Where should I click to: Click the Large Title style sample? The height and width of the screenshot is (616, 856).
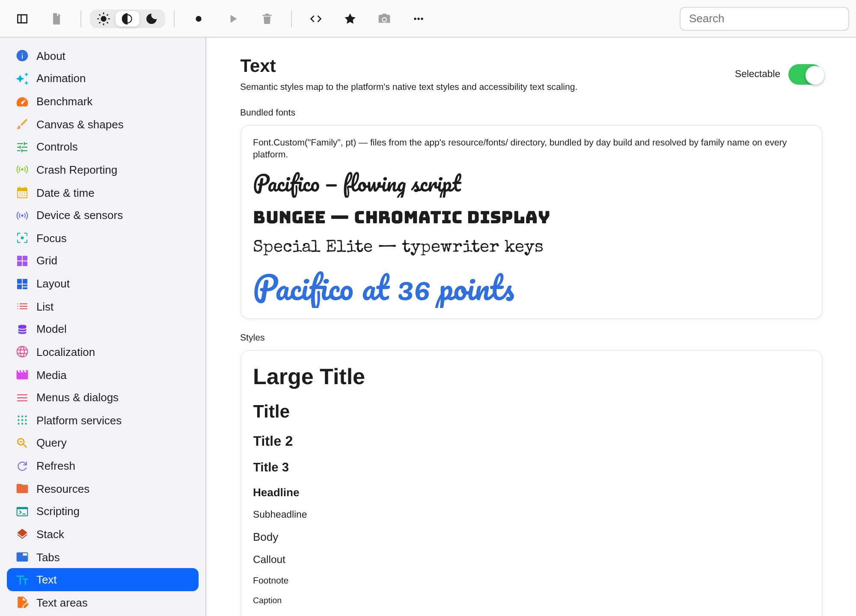309,377
